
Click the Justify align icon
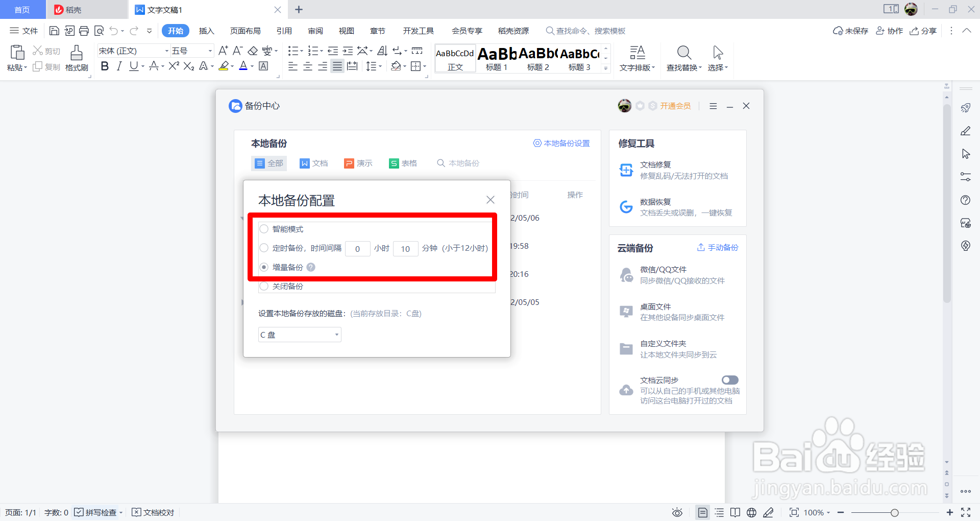click(x=337, y=66)
